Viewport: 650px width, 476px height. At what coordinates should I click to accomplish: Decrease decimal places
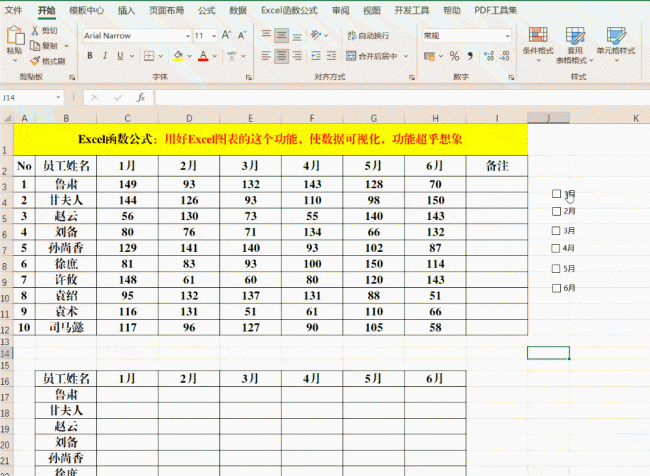click(505, 56)
